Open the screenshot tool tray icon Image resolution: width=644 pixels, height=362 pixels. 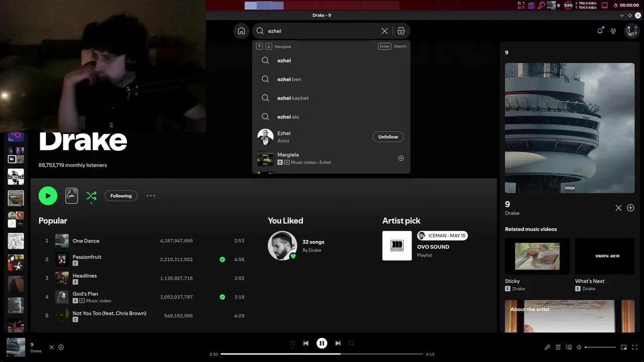(x=521, y=6)
